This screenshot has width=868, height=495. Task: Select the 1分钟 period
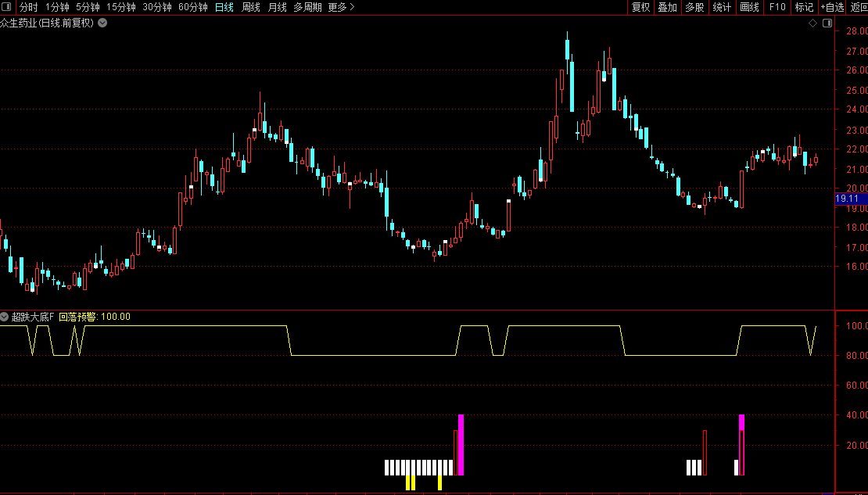pyautogui.click(x=58, y=7)
